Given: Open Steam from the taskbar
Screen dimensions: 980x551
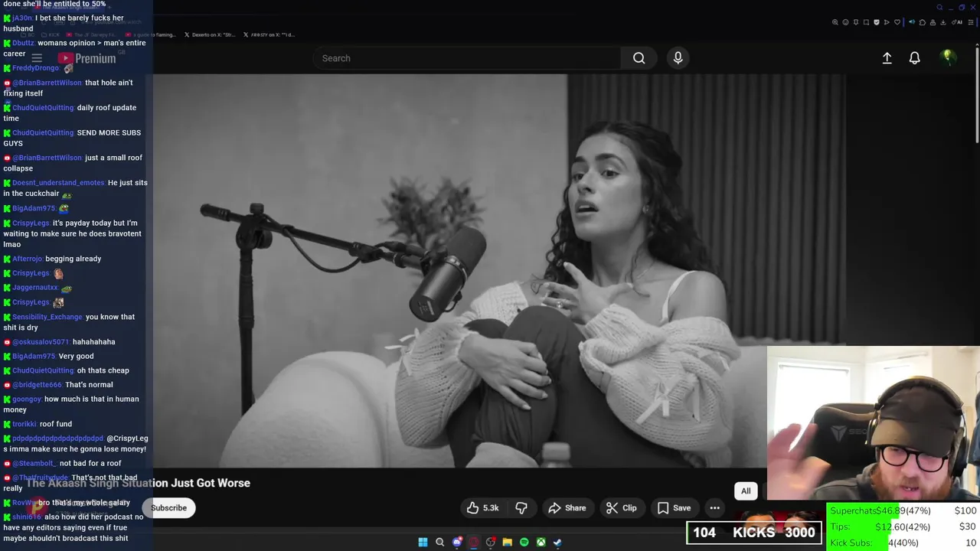Looking at the screenshot, I should pyautogui.click(x=557, y=543).
